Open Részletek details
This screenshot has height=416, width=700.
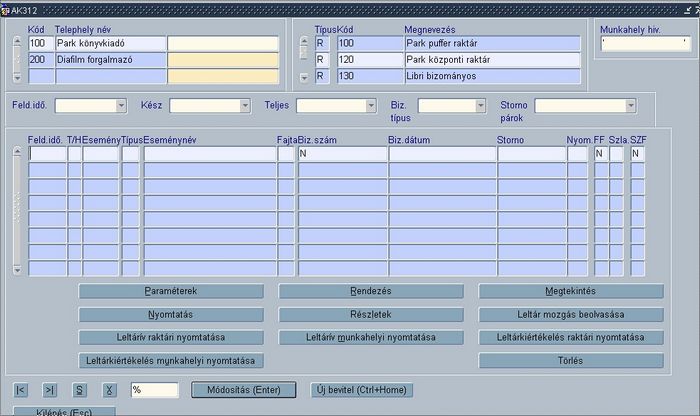click(371, 315)
